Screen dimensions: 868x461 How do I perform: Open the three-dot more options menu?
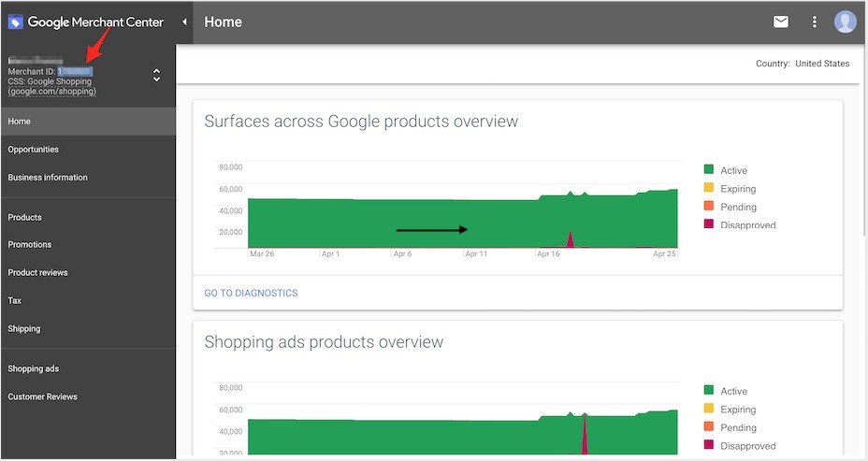tap(815, 22)
